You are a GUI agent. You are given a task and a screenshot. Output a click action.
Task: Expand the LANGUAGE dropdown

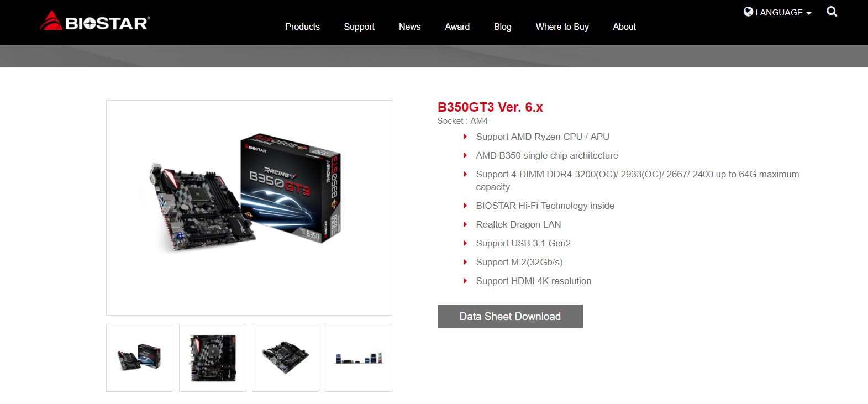point(777,12)
